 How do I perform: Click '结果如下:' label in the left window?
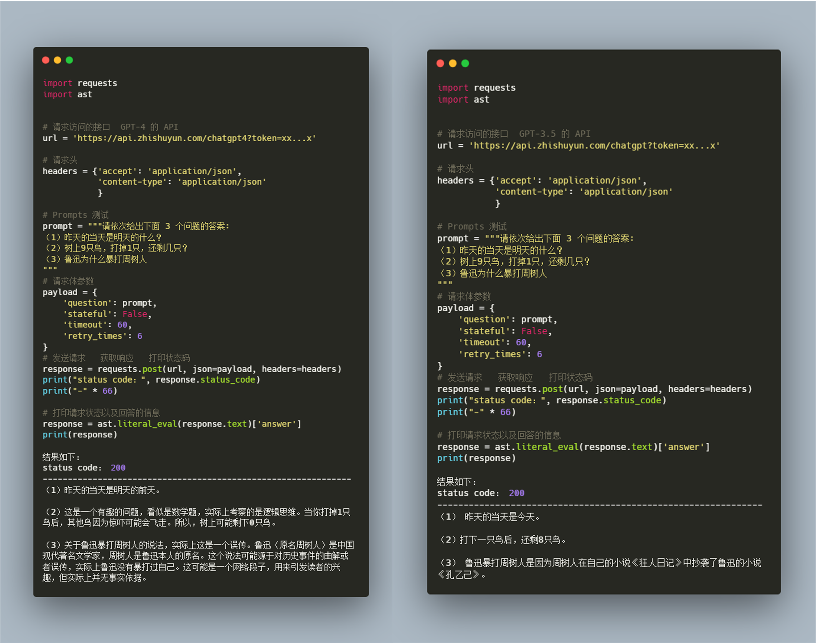point(61,457)
